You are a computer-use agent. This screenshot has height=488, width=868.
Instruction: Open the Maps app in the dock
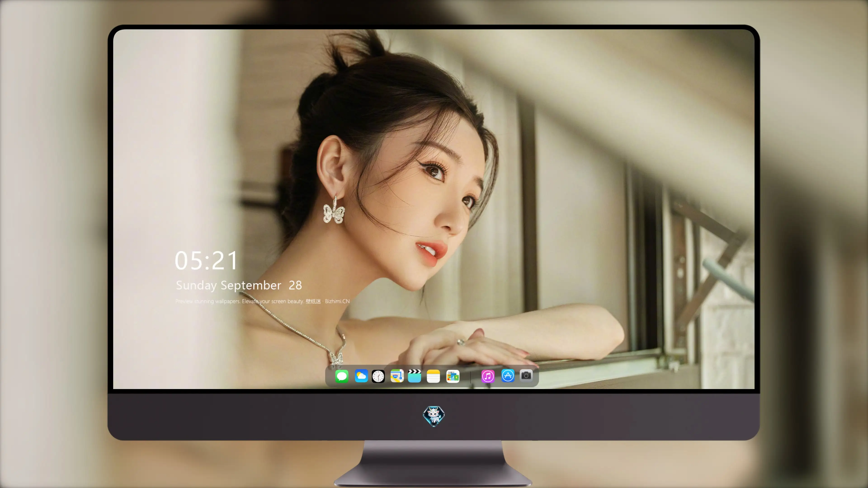pos(397,376)
